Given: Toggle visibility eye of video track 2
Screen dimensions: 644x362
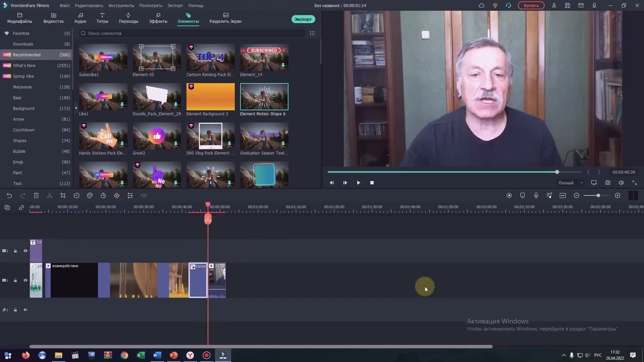Looking at the screenshot, I should [25, 251].
